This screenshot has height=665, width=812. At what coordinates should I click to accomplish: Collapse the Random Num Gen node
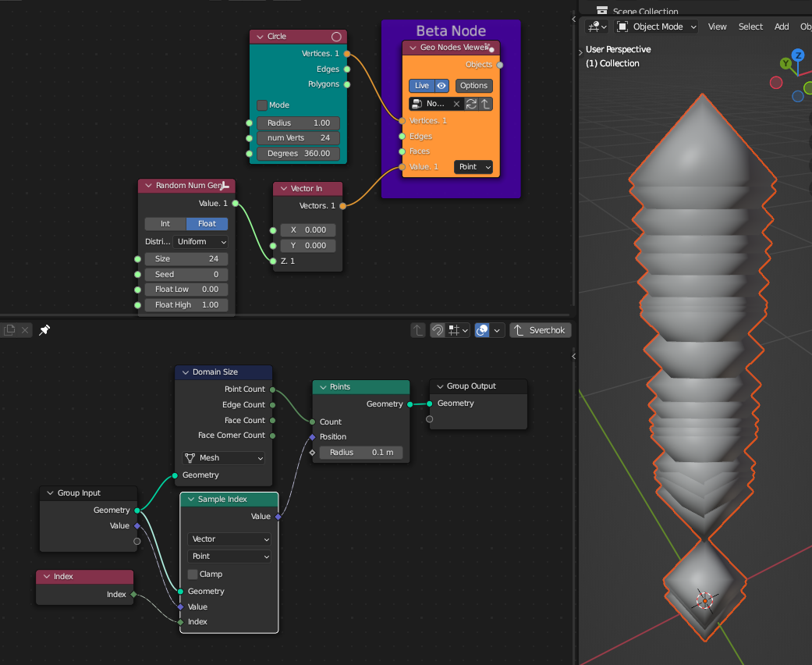[149, 186]
